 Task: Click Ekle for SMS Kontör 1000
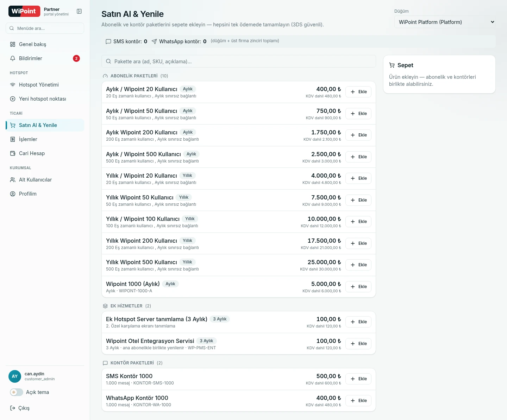click(x=358, y=379)
